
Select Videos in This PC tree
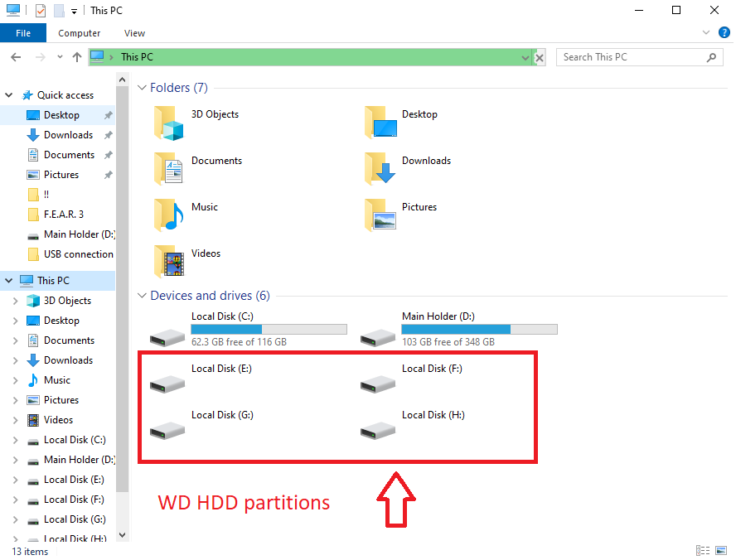[x=57, y=420]
